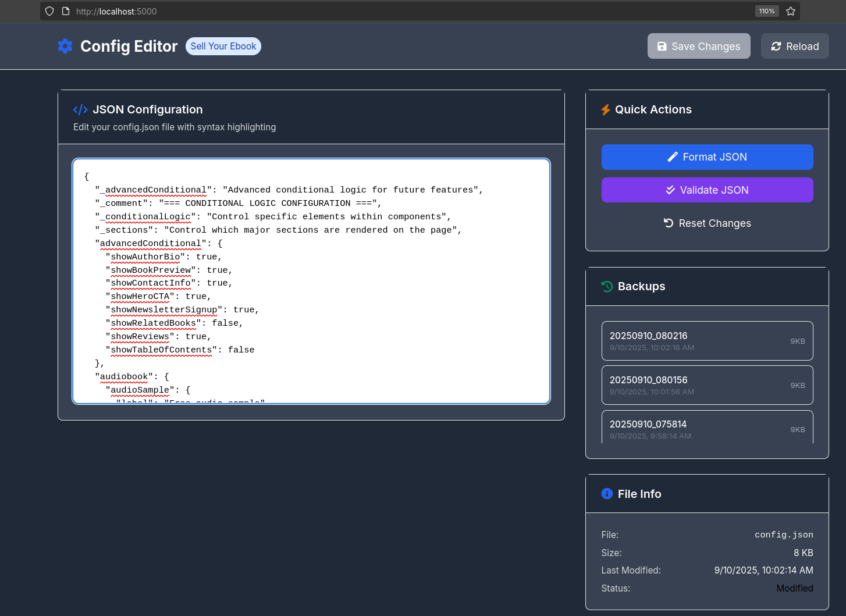Click the double-check icon on Validate JSON
Image resolution: width=846 pixels, height=616 pixels.
click(670, 190)
